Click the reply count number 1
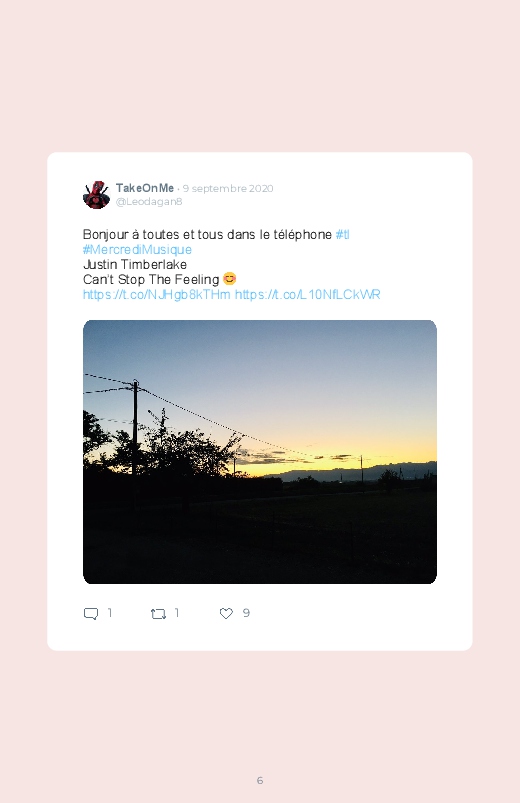Screen dimensions: 520x803 [110, 613]
